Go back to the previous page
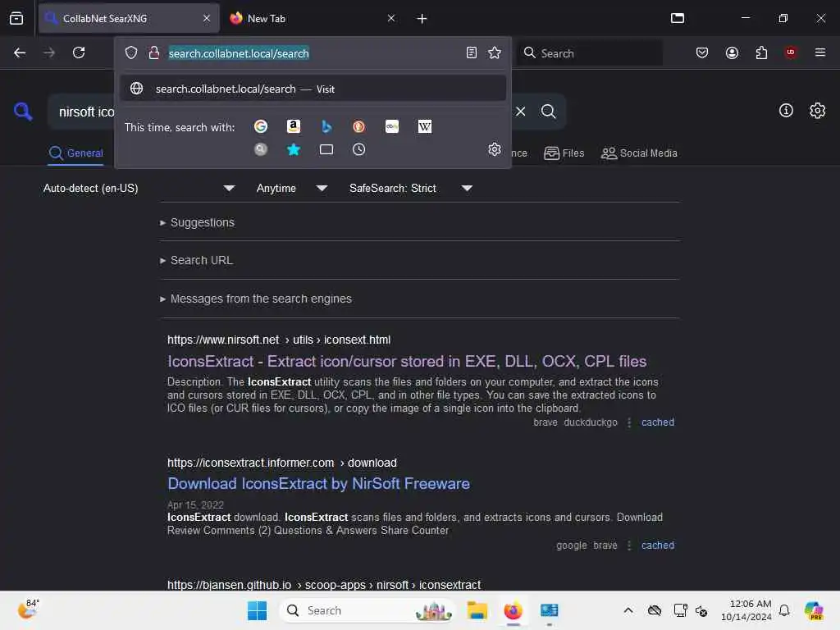Viewport: 840px width, 630px height. click(x=20, y=52)
